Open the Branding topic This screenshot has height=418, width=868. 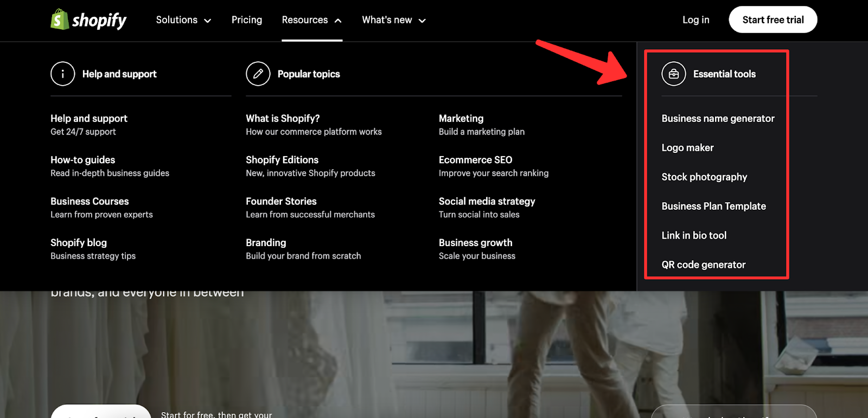(303, 249)
